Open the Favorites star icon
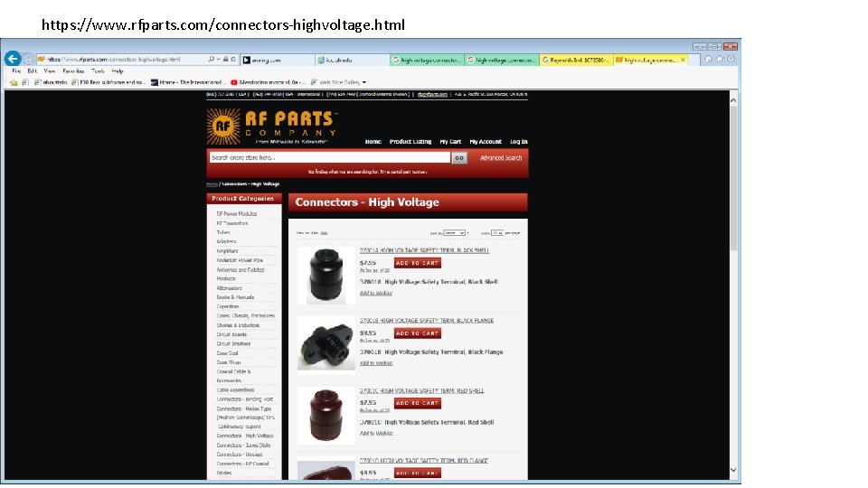 pos(720,59)
